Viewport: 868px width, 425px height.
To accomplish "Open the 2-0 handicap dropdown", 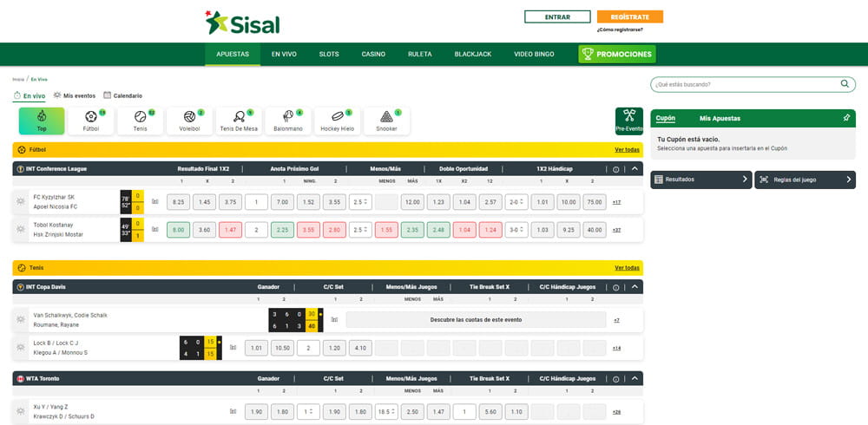I will 516,202.
